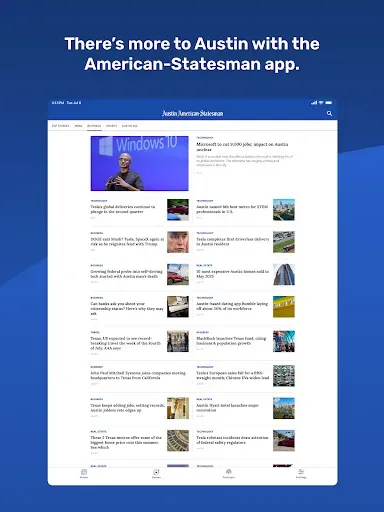Open Tesla's European sales fall article
384x512 pixels.
click(233, 375)
